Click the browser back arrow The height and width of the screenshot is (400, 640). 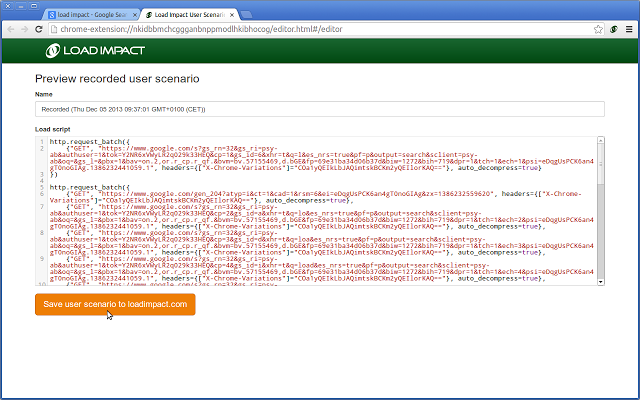[11, 29]
